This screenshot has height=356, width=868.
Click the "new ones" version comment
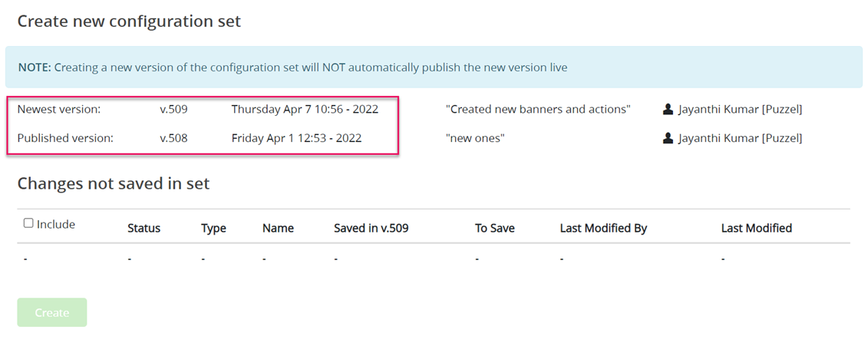[475, 139]
